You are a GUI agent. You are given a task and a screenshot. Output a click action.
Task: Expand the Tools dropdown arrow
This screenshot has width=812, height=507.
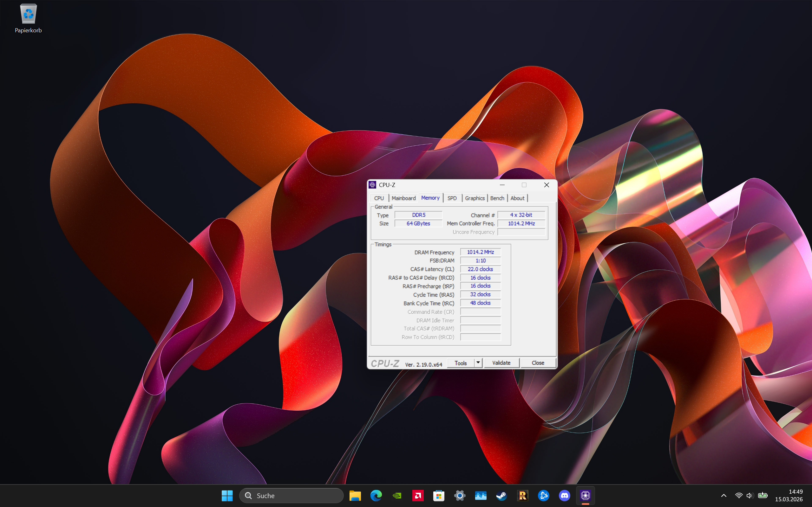(478, 363)
